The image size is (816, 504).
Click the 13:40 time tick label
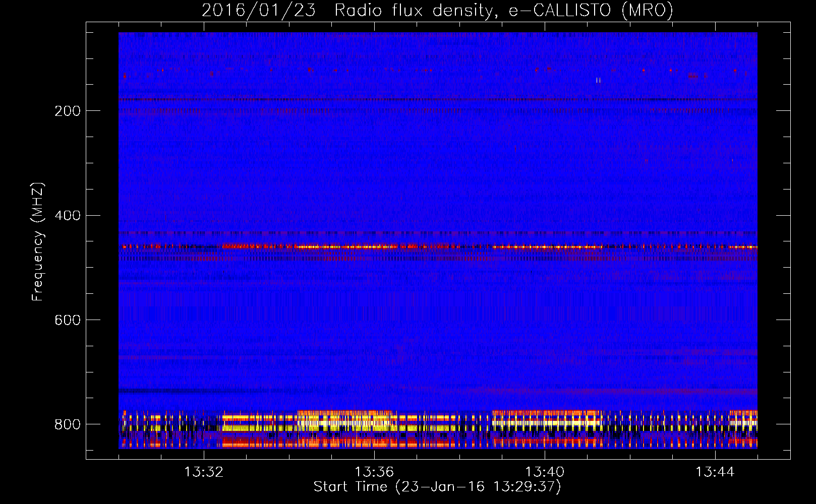pyautogui.click(x=545, y=472)
